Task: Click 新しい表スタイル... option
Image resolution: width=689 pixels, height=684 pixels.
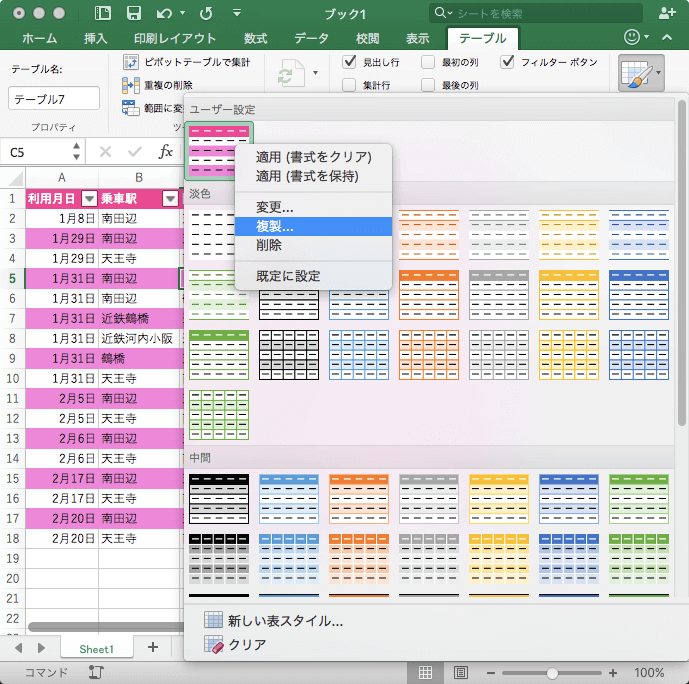Action: click(285, 620)
